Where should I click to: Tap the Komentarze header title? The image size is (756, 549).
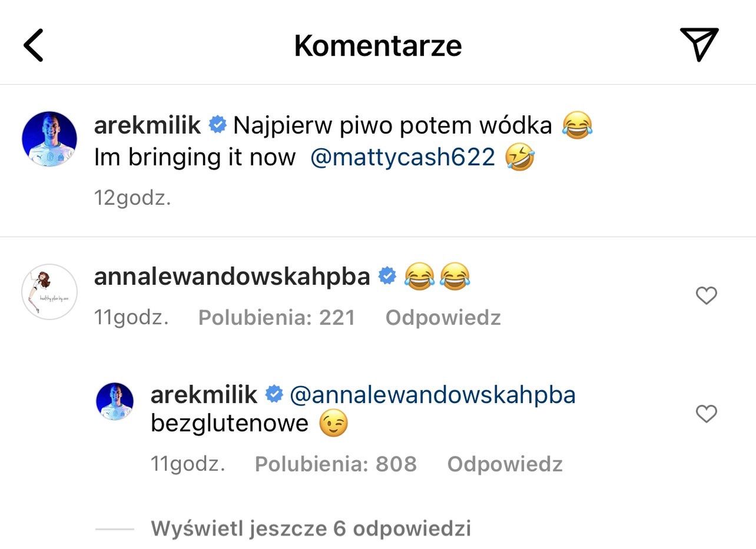point(377,45)
